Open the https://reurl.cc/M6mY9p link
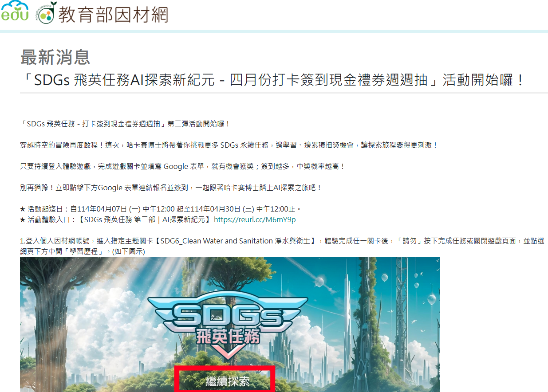This screenshot has height=392, width=548. point(255,220)
